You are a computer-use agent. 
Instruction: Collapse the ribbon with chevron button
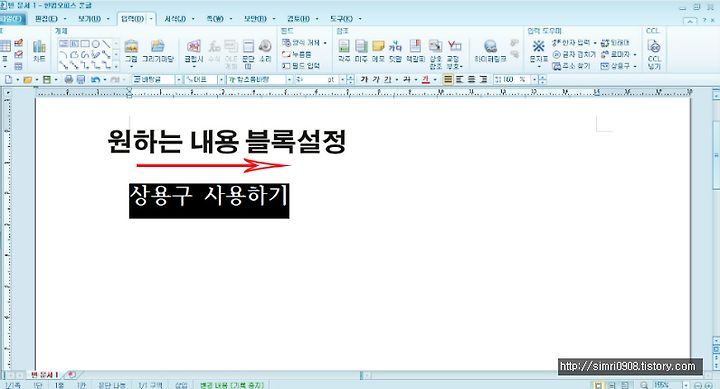click(x=690, y=20)
